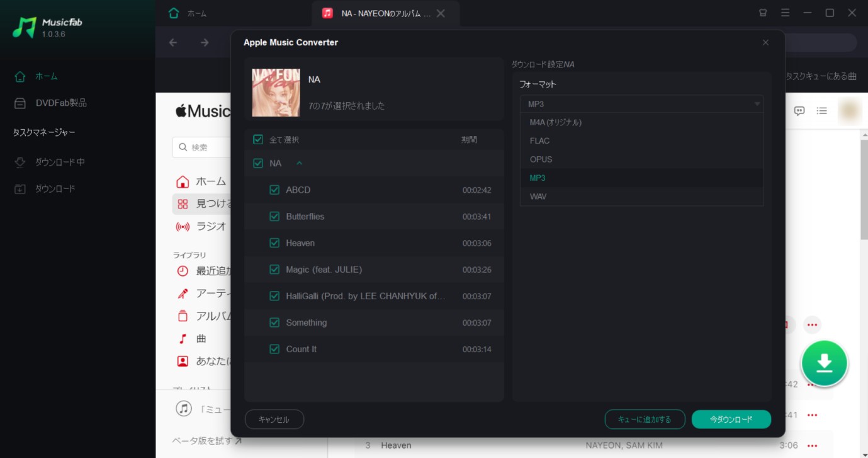
Task: Open the フォーマット dropdown showing MP3
Action: pyautogui.click(x=641, y=104)
